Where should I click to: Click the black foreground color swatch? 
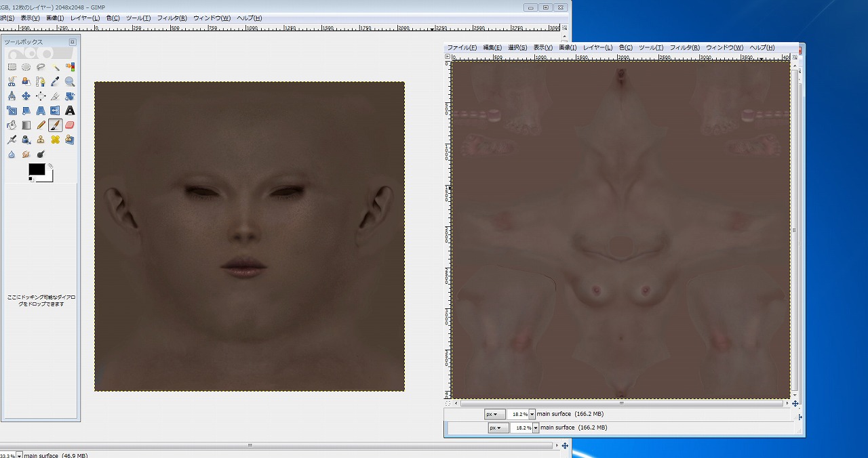pos(36,169)
